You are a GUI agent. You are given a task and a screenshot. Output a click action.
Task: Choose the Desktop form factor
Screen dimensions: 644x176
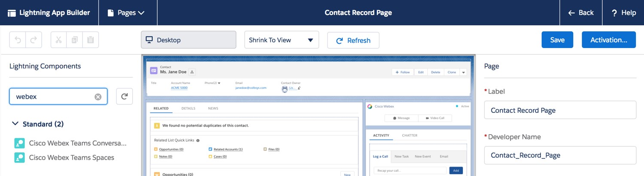coord(188,40)
